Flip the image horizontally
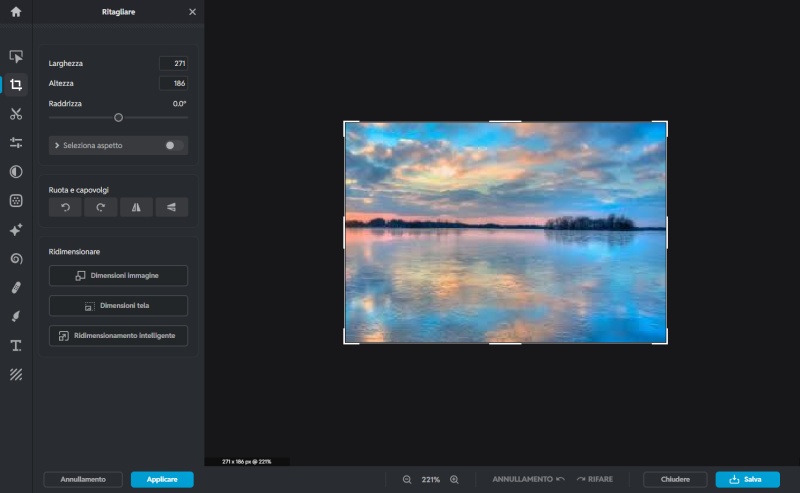This screenshot has width=800, height=493. (136, 207)
